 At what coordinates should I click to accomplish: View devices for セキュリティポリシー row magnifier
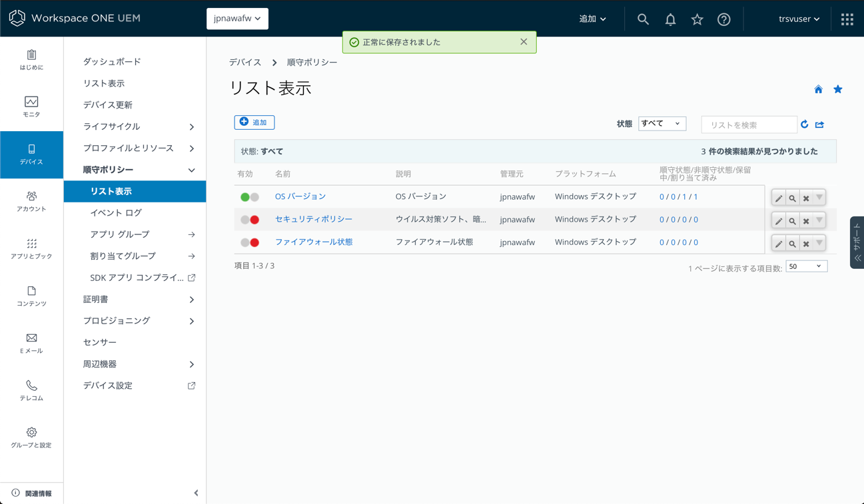(792, 220)
